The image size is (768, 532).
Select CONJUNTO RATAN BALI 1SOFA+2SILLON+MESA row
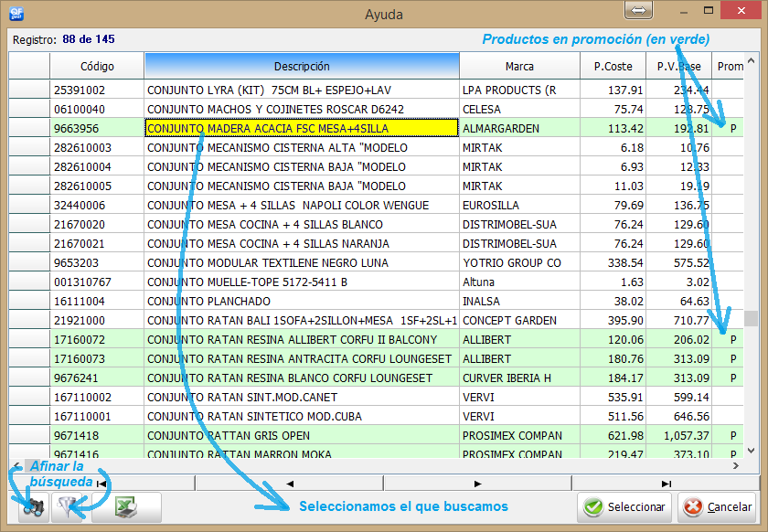(x=376, y=320)
